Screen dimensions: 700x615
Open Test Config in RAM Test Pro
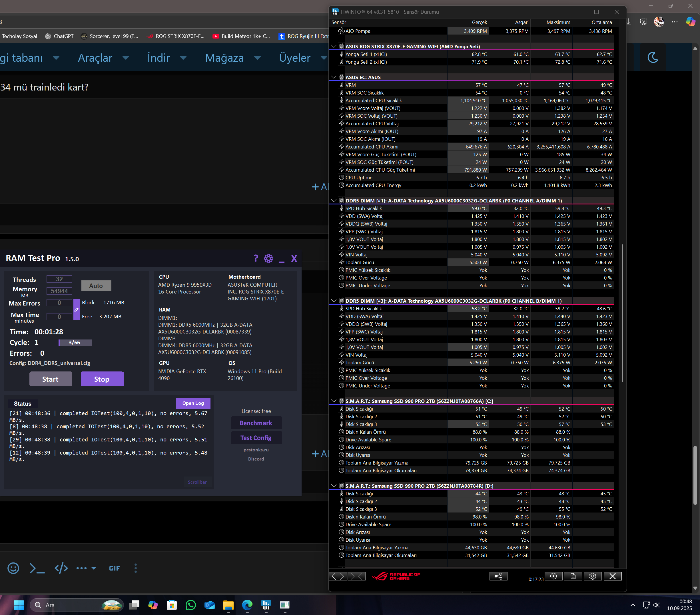[256, 438]
